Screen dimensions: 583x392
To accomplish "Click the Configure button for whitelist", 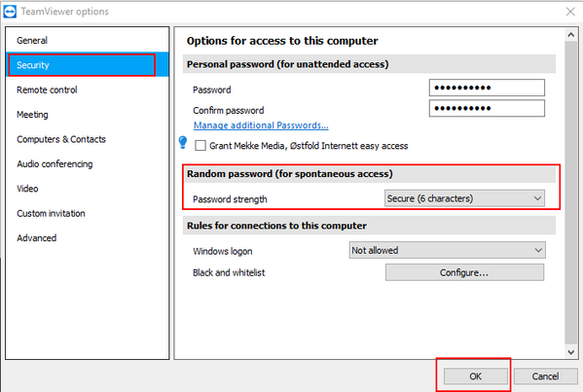I will tap(464, 272).
